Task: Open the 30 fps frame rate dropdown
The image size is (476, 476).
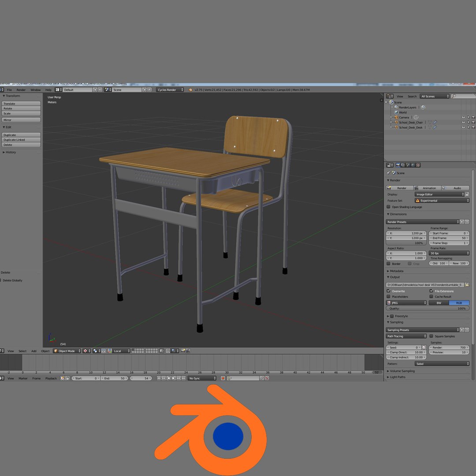Action: click(x=449, y=253)
